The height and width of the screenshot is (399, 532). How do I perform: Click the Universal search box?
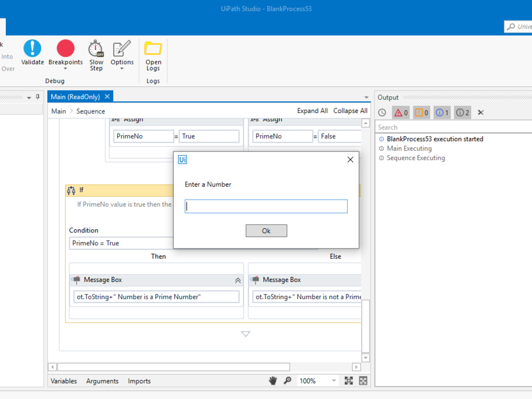(518, 27)
